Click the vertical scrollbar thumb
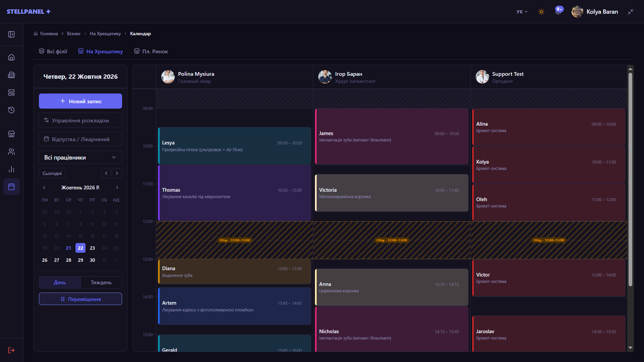Viewport: 644px width, 362px height. click(630, 179)
